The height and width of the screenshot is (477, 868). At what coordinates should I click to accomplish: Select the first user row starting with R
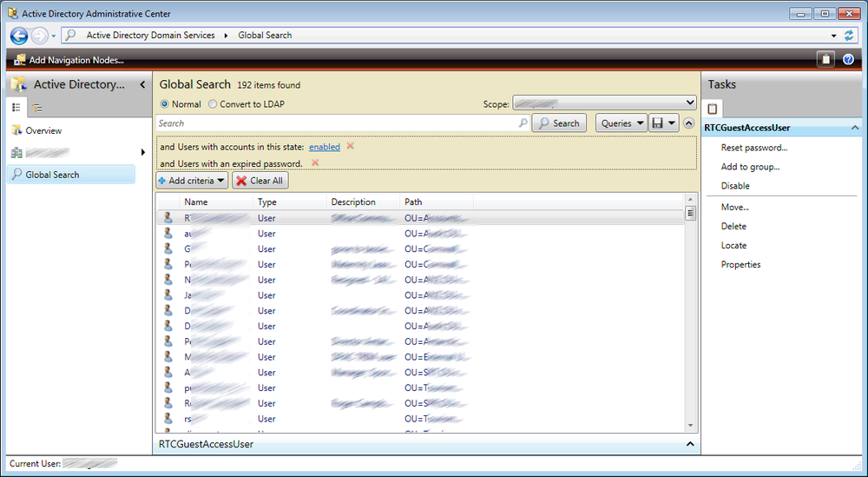[x=420, y=218]
